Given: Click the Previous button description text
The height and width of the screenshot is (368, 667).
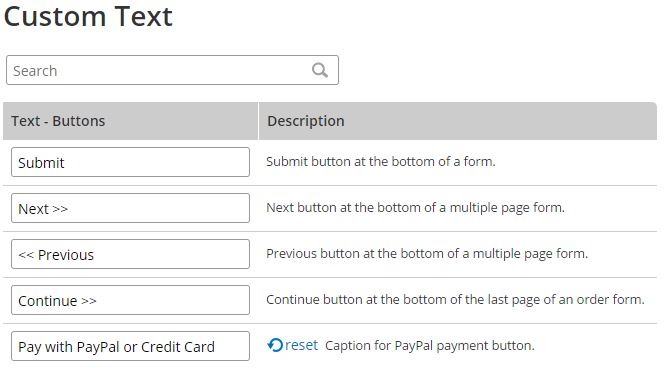Looking at the screenshot, I should point(427,254).
